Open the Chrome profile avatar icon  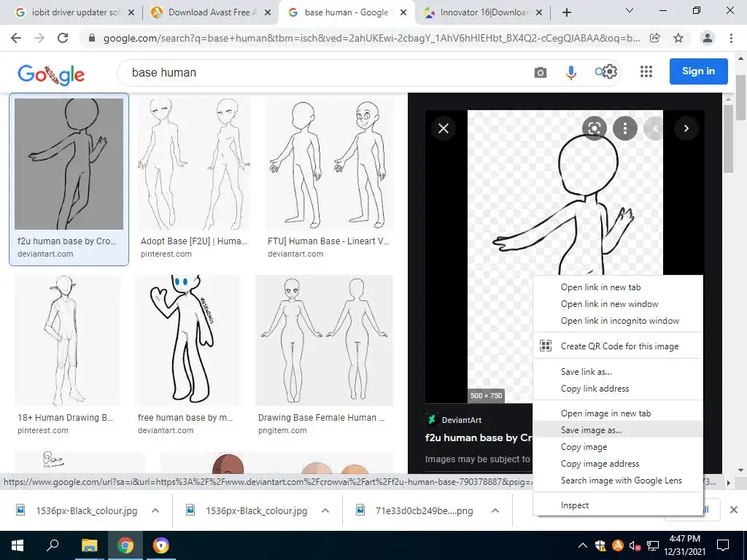(x=708, y=38)
